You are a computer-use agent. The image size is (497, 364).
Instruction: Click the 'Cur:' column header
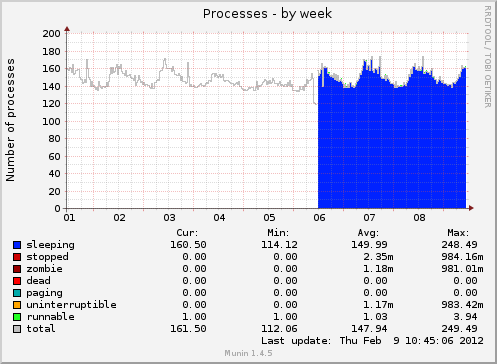(x=187, y=233)
